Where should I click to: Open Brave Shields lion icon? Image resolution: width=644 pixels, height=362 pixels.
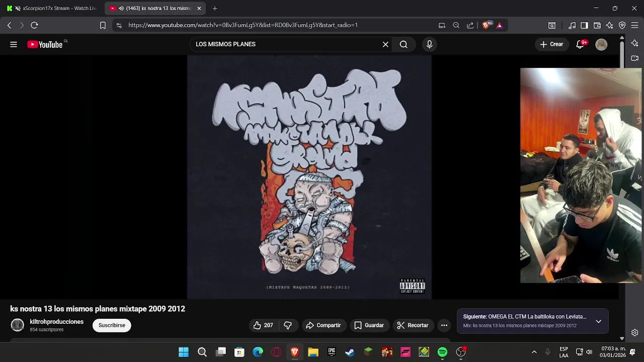tap(486, 25)
